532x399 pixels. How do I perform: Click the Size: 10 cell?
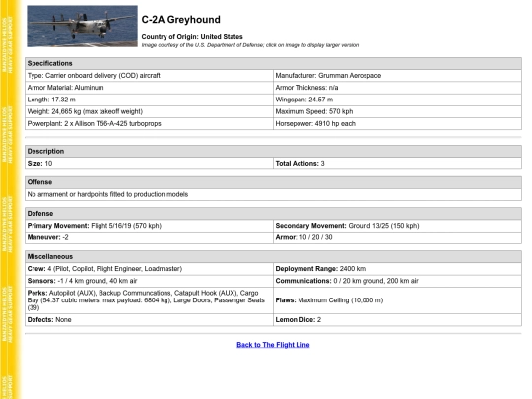(149, 164)
